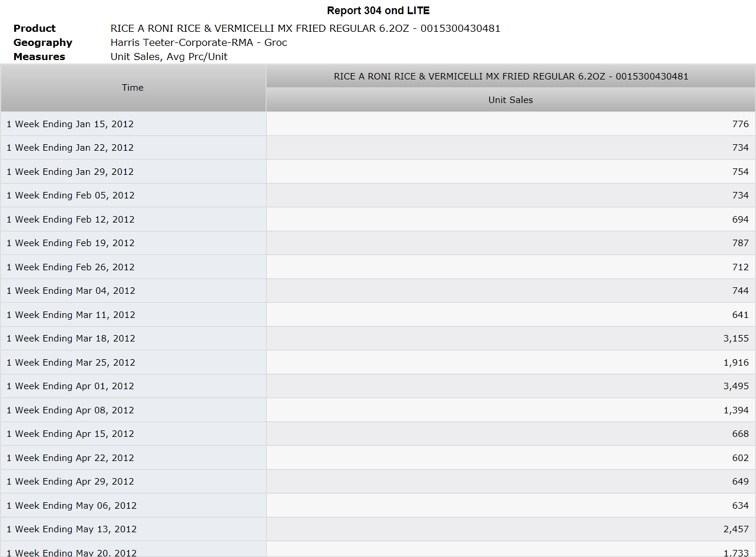Select row '1 Week Ending Apr 29, 2012'

click(378, 482)
